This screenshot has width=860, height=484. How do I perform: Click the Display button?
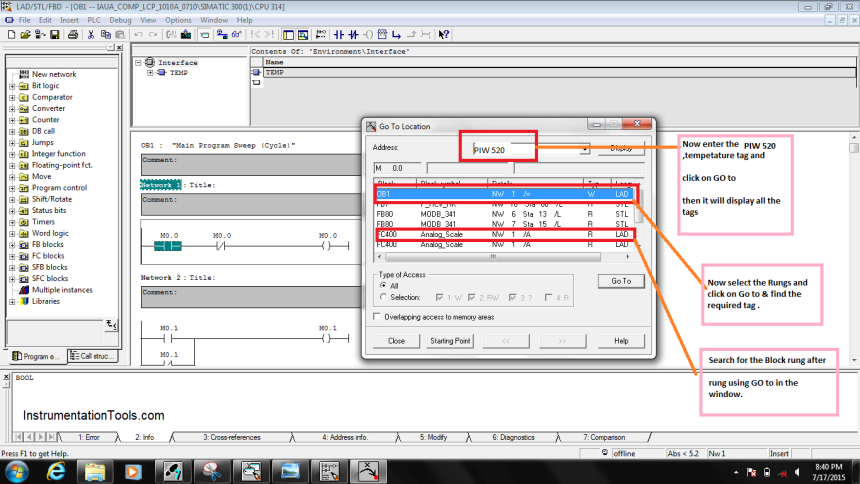(621, 148)
